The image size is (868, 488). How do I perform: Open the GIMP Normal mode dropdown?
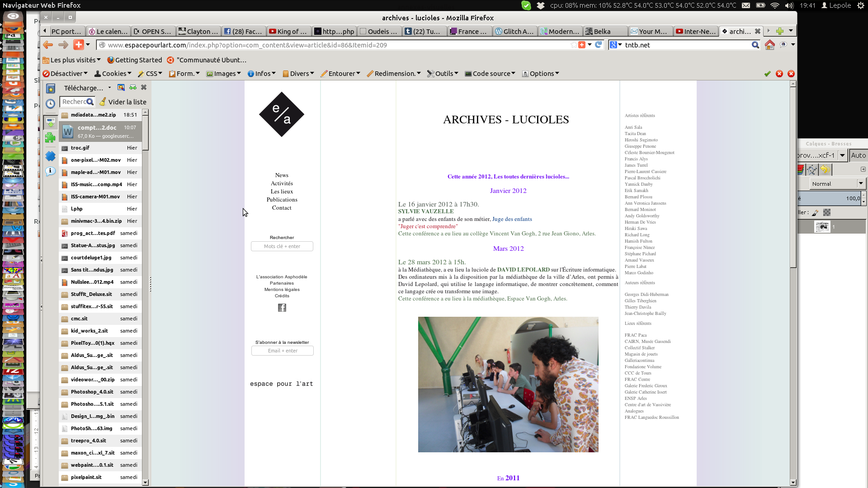(x=836, y=183)
